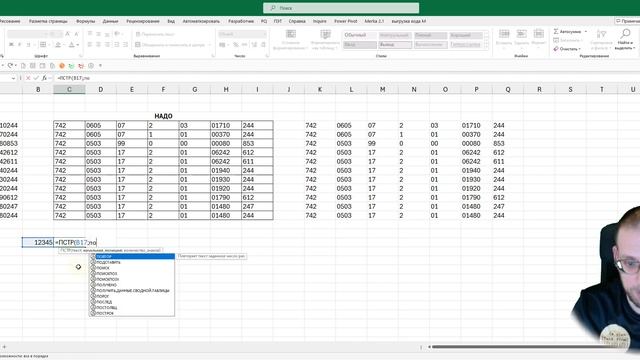Open the Font Color dropdown arrow
The height and width of the screenshot is (360, 640).
[x=78, y=44]
